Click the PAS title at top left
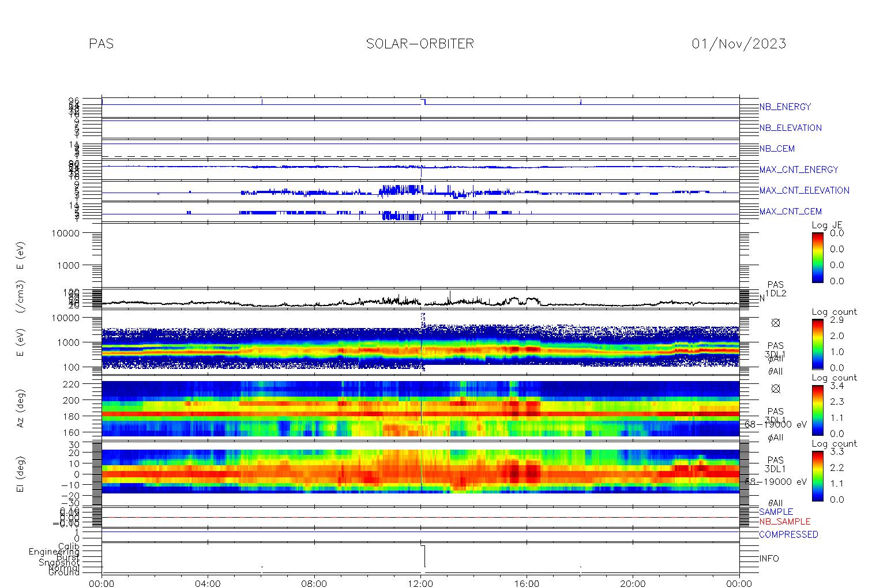 pos(101,44)
